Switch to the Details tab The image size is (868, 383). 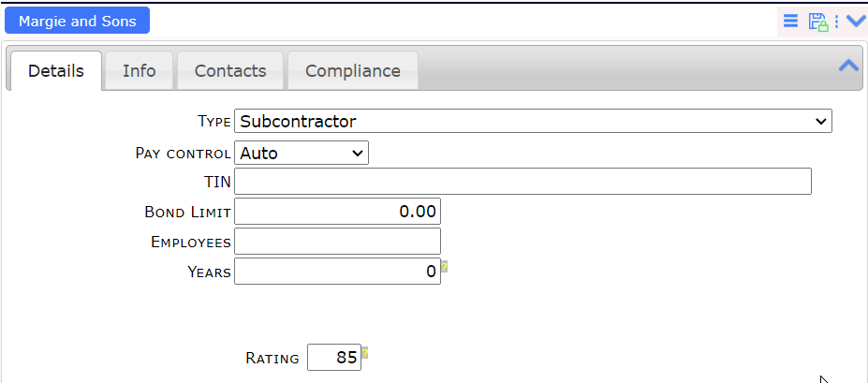[x=56, y=71]
